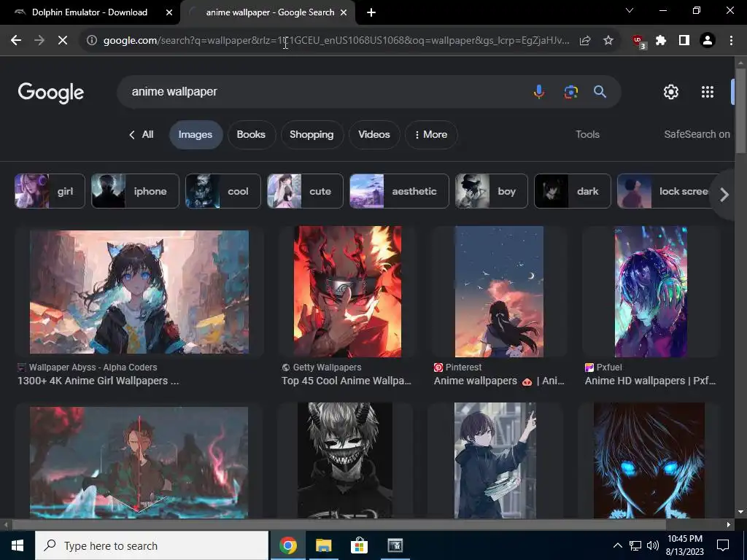Open File Explorer from taskbar
This screenshot has width=747, height=560.
point(323,545)
